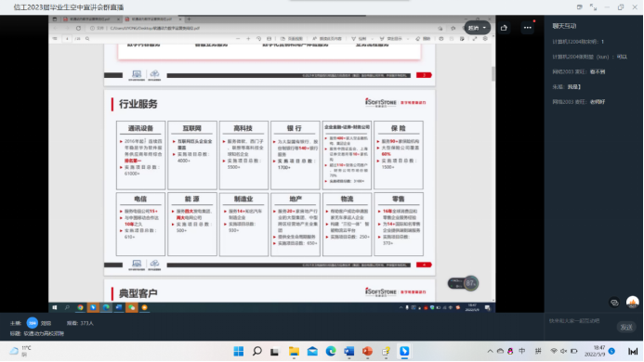Click the chat bubbles icon above message box

pos(614,303)
